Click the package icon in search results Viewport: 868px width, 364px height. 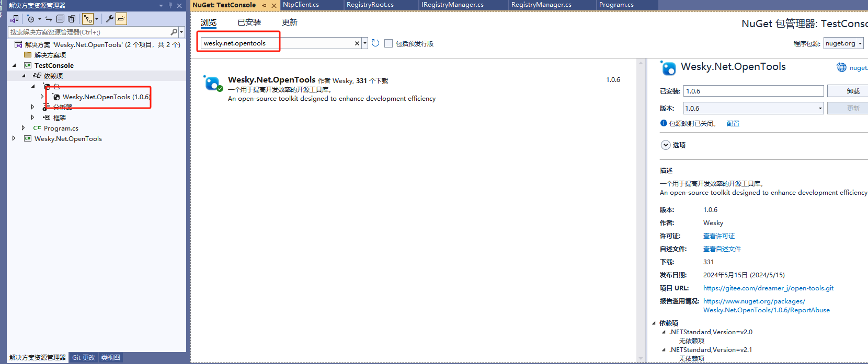213,83
